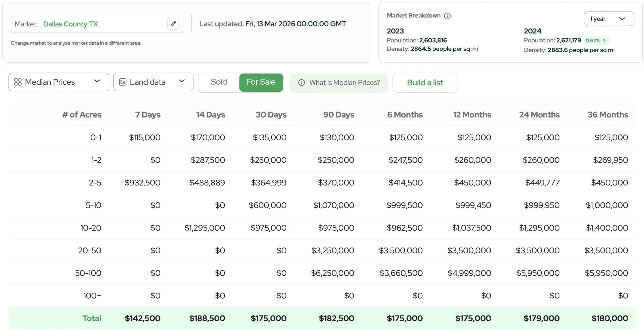
Task: Click the chevron on the Land data selector
Action: pos(182,82)
